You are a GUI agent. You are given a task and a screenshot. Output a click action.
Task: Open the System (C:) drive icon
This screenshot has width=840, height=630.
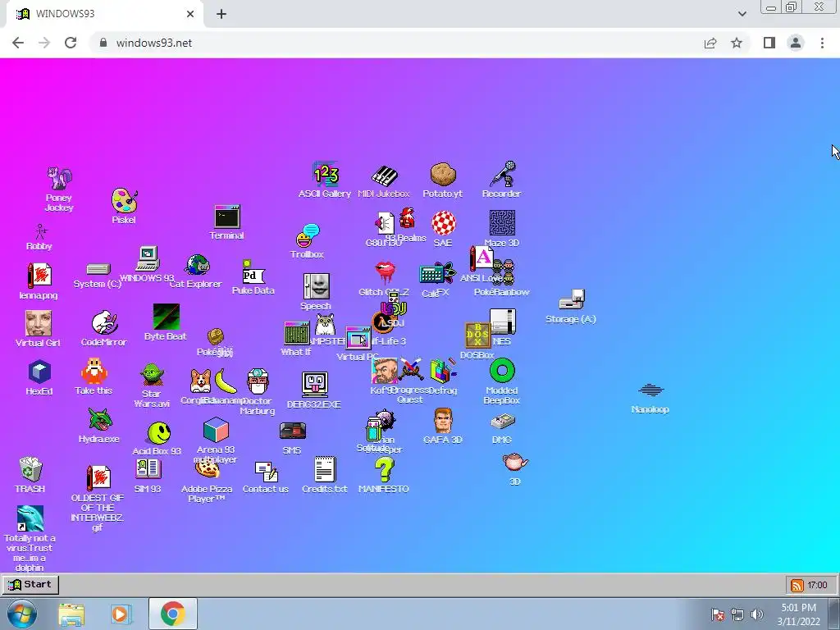(98, 269)
